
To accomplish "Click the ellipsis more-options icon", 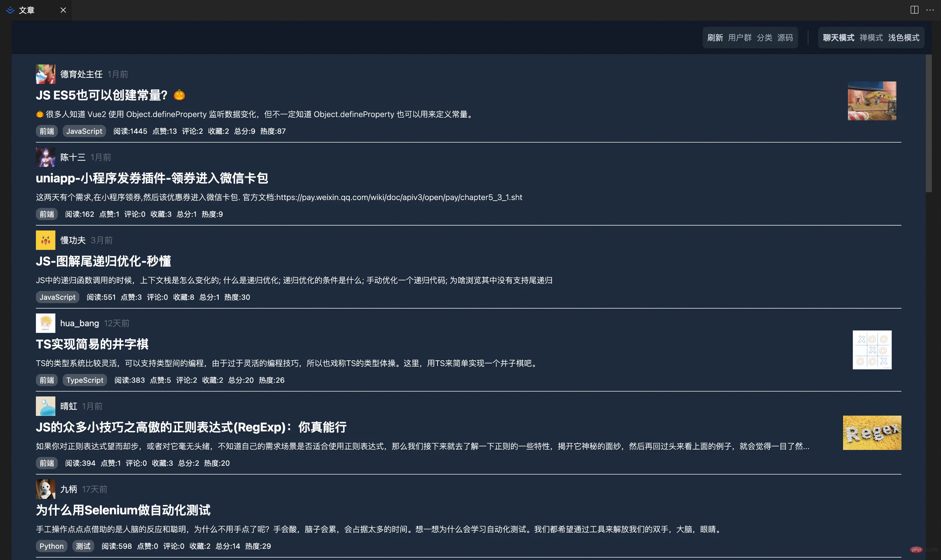I will 931,10.
